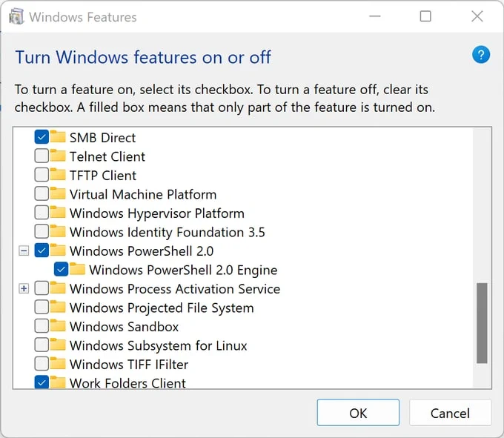The height and width of the screenshot is (438, 504).
Task: Click the vertical scrollbar thumb in features list
Action: (x=482, y=323)
